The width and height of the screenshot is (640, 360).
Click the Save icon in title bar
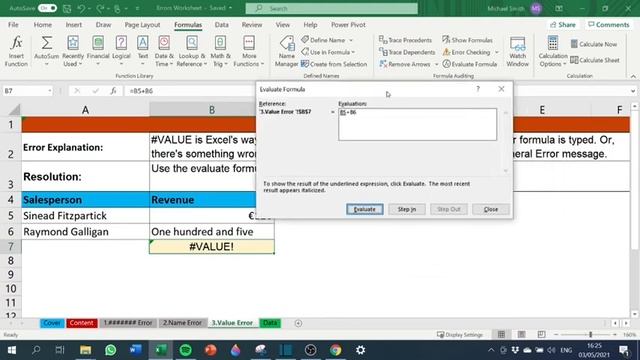point(67,8)
